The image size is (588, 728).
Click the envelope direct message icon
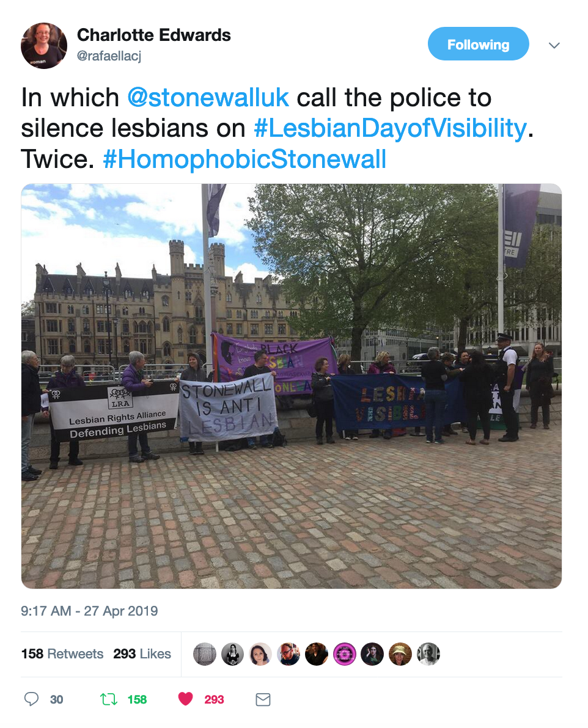pyautogui.click(x=263, y=699)
